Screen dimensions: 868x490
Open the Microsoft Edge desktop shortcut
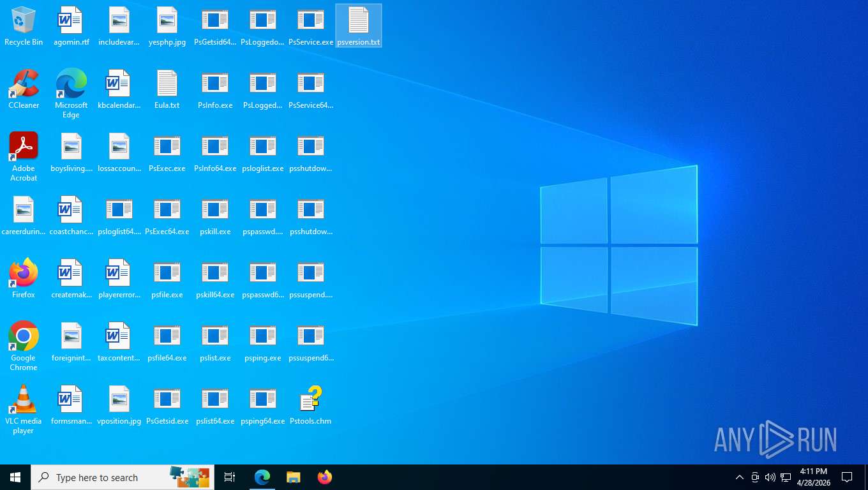tap(71, 94)
